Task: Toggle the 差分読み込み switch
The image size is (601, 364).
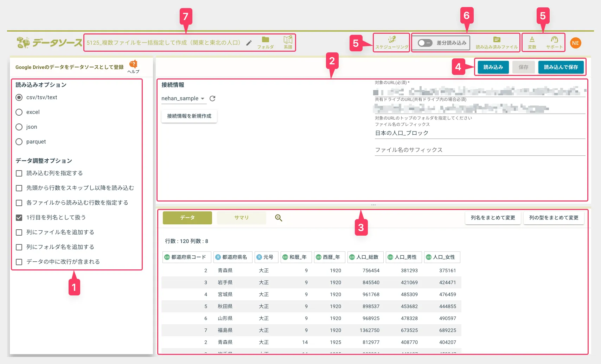Action: 425,43
